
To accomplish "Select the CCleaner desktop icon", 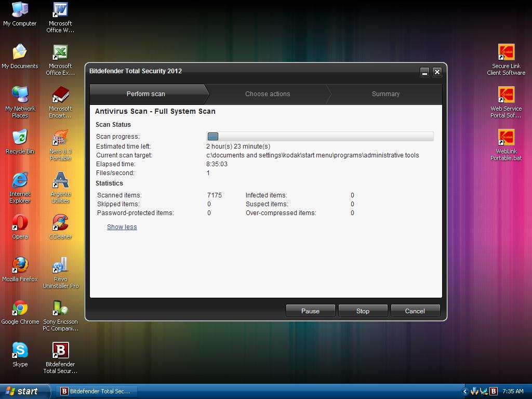I will tap(60, 227).
